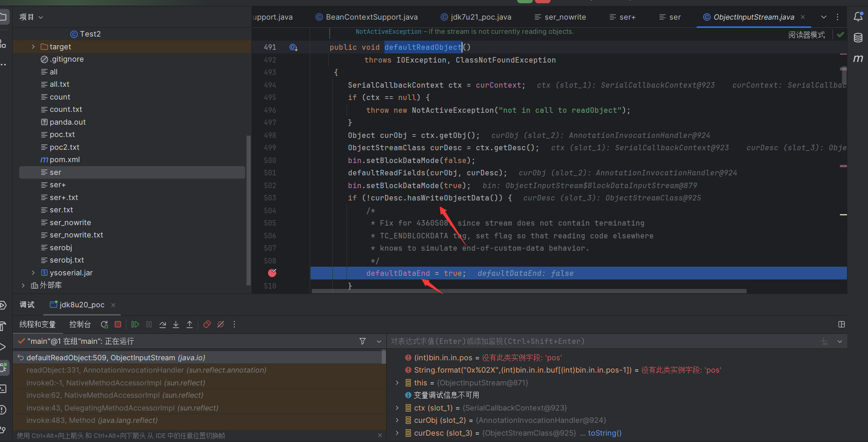Expand the 'this' variable node

[397, 383]
